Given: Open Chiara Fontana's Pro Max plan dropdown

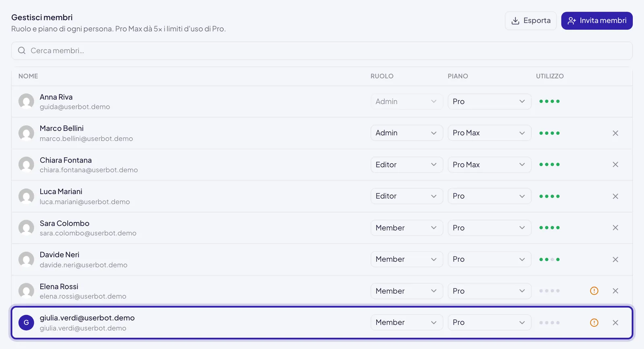Looking at the screenshot, I should (489, 165).
